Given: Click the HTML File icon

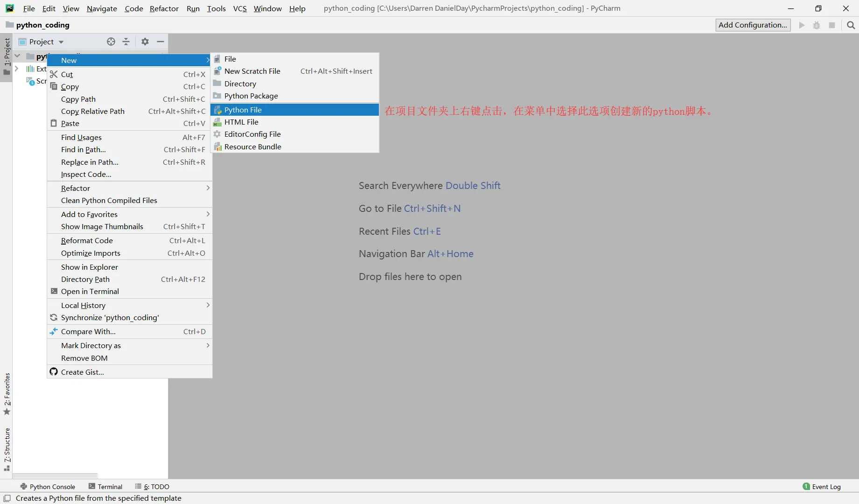Looking at the screenshot, I should click(217, 122).
